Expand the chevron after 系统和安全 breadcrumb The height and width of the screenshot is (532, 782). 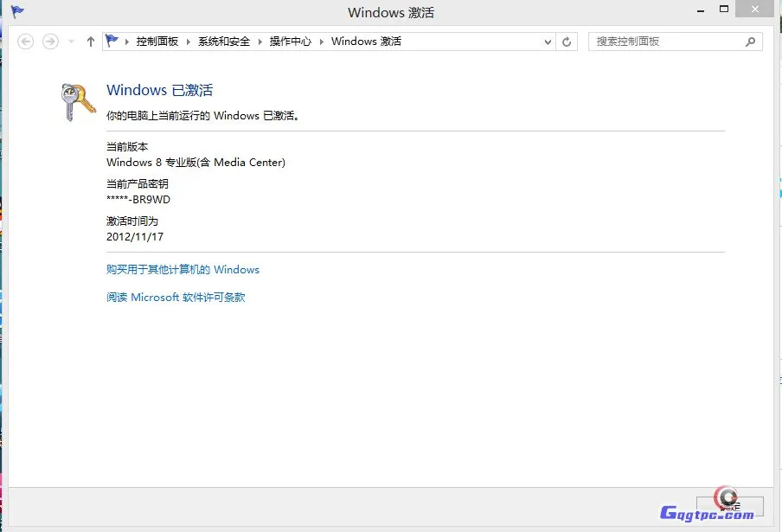coord(260,42)
